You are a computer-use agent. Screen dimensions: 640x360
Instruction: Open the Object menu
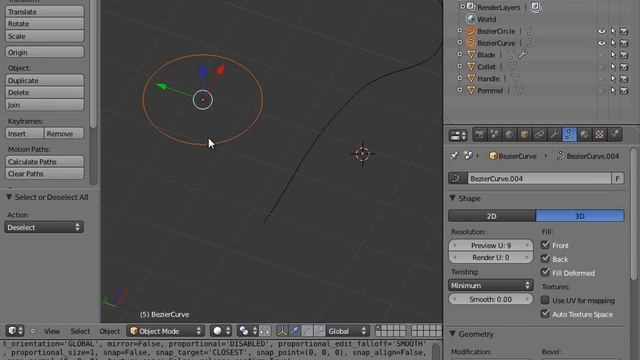[x=110, y=331]
